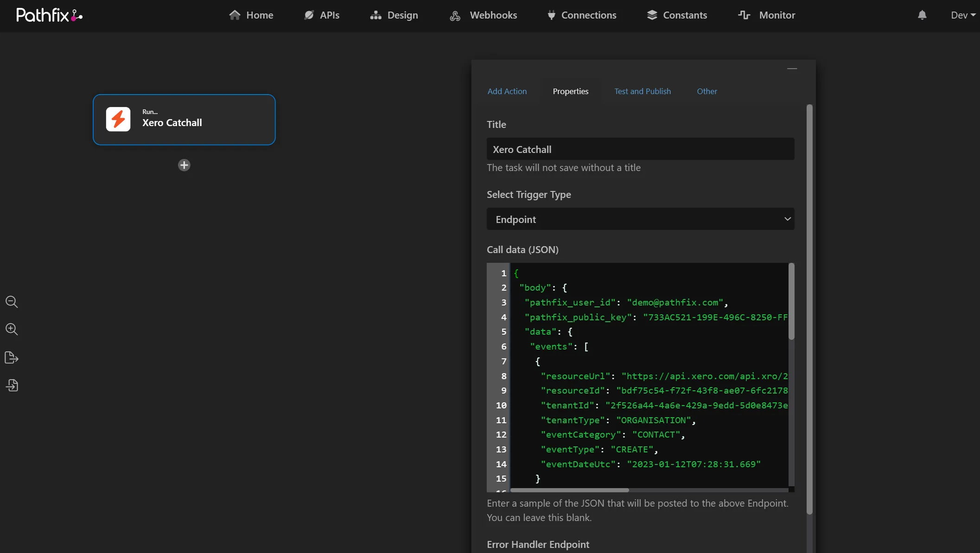Click the JSON editor horizontal scrollbar
This screenshot has width=980, height=553.
point(570,490)
